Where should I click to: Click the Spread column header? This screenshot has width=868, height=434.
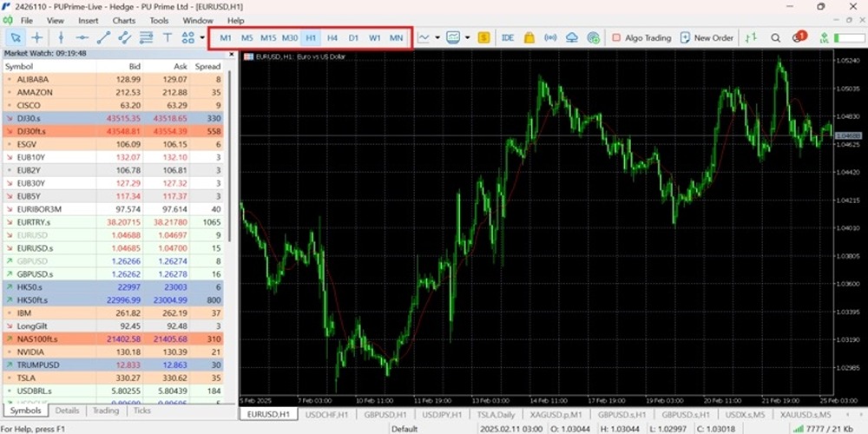tap(208, 67)
